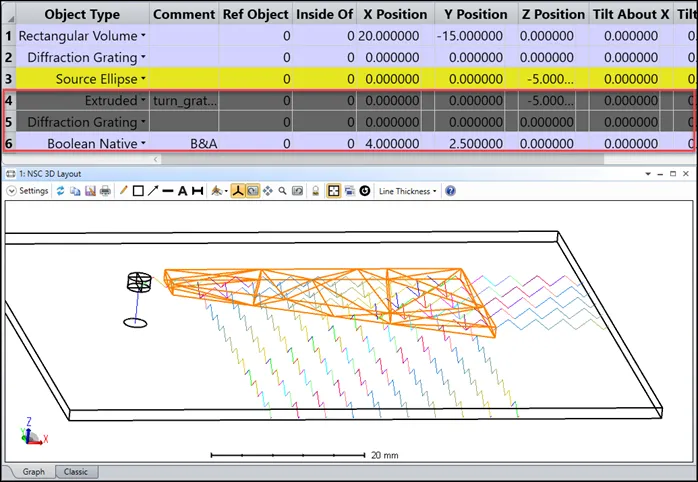This screenshot has width=698, height=482.
Task: Click the print icon in layout toolbar
Action: pyautogui.click(x=105, y=191)
